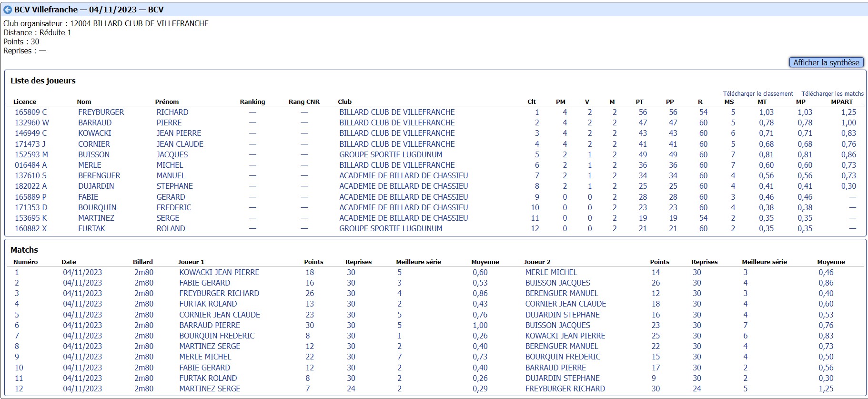Click BARRAUD PIERRE as Joueur 1 in match 6
The image size is (868, 399).
(210, 325)
